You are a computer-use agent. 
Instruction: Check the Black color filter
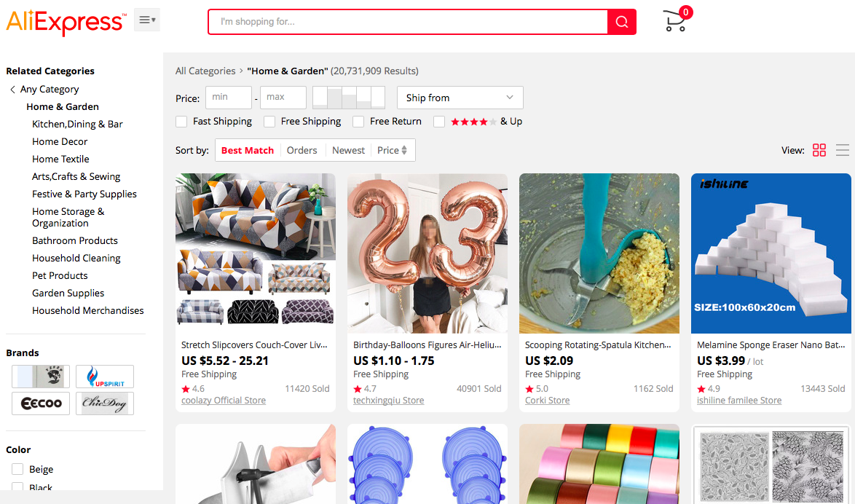click(17, 487)
